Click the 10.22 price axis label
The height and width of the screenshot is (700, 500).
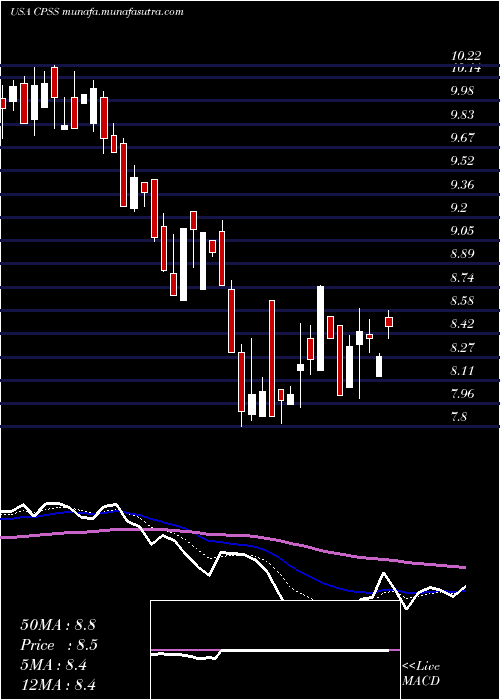pos(466,56)
